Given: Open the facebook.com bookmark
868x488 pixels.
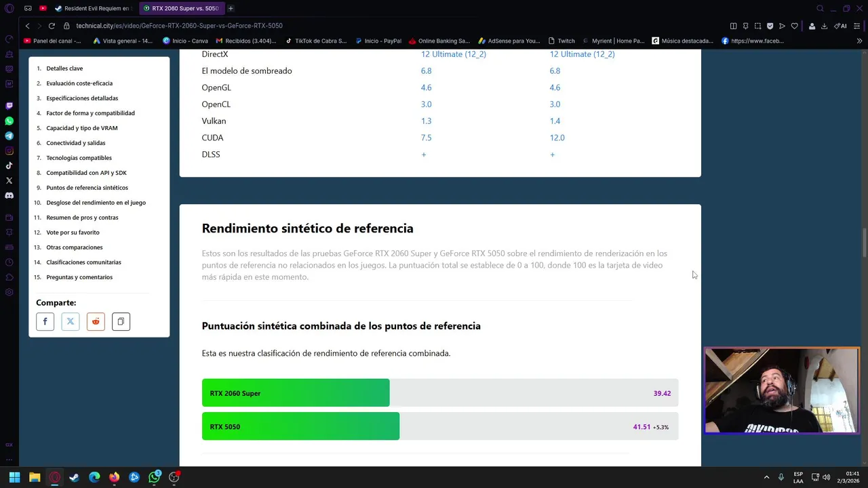Looking at the screenshot, I should coord(753,41).
